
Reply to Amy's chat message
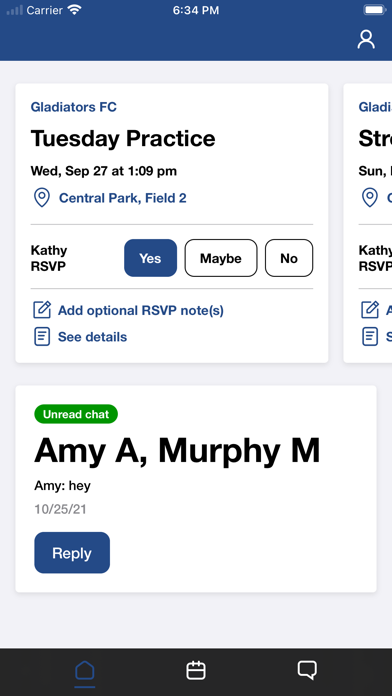[x=72, y=553]
